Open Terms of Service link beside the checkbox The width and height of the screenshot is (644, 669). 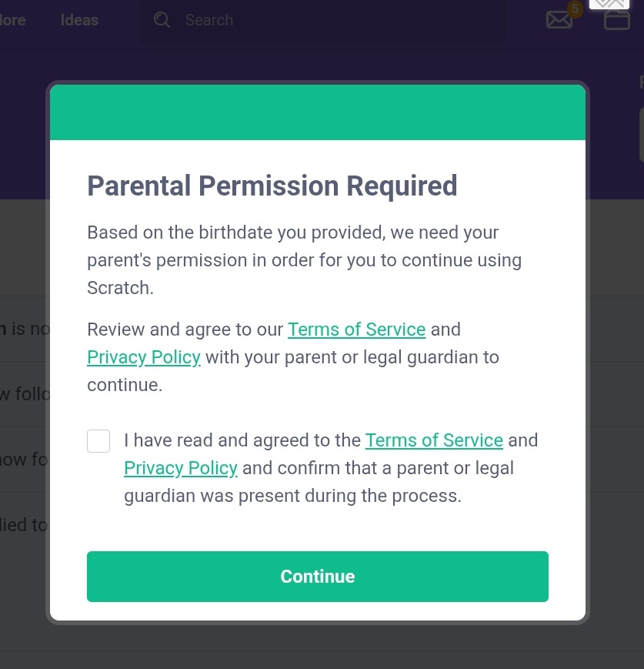pos(434,440)
